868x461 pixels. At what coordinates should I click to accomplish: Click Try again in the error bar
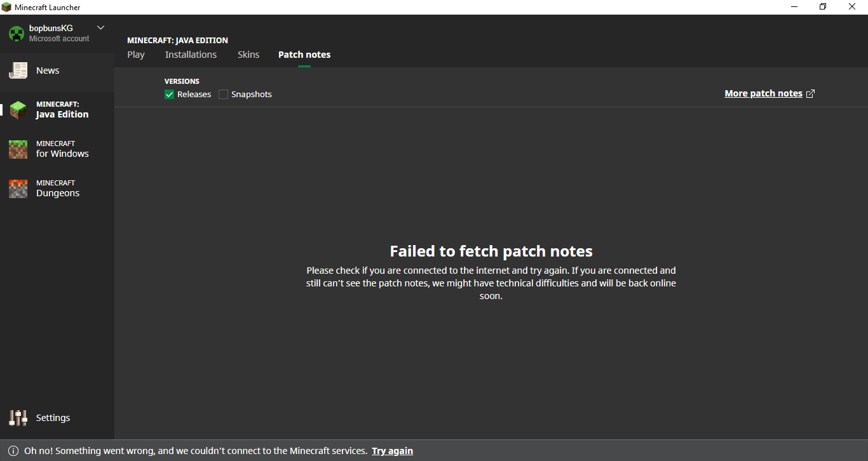click(393, 451)
